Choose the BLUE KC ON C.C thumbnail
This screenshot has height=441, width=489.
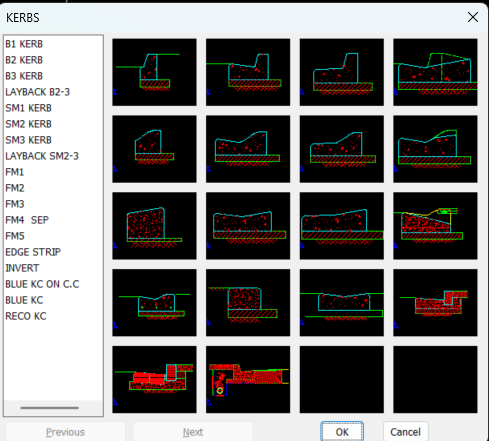click(x=435, y=303)
